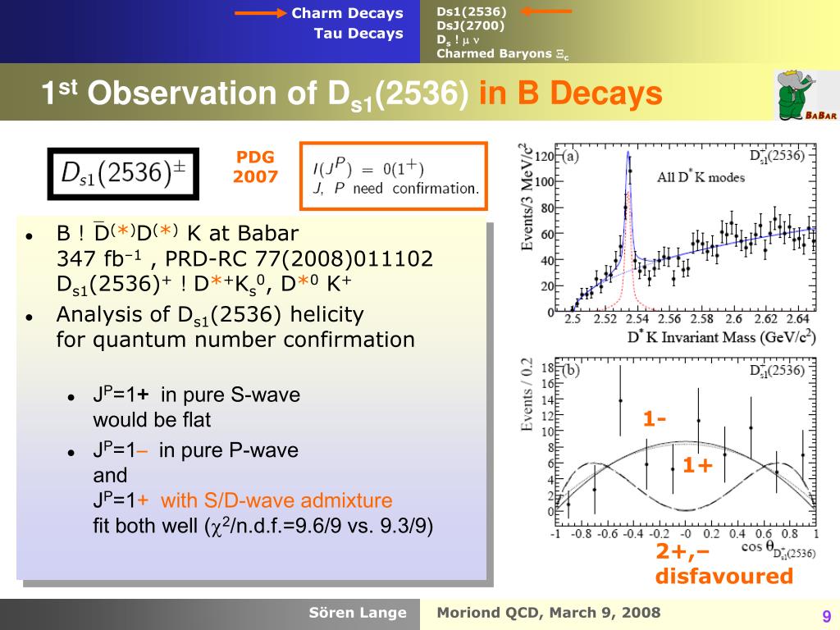Click the orange '1-' label on plot (b)

tap(654, 419)
